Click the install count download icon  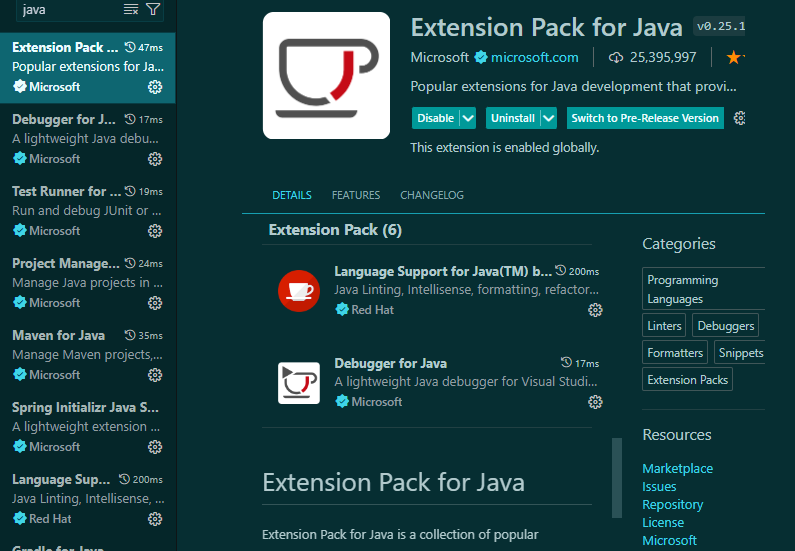click(616, 58)
